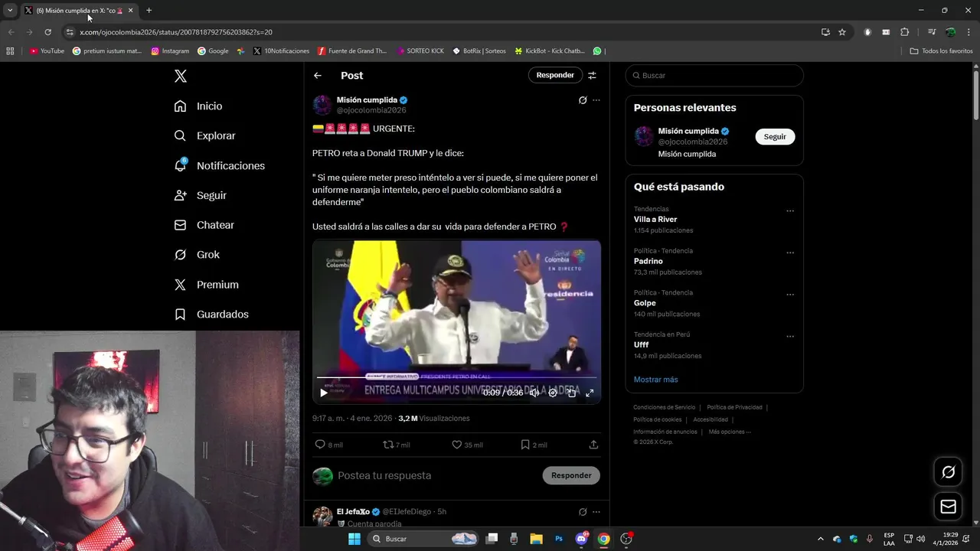Open YouTube bookmark in bookmarks bar
This screenshot has width=980, height=551.
[x=47, y=51]
